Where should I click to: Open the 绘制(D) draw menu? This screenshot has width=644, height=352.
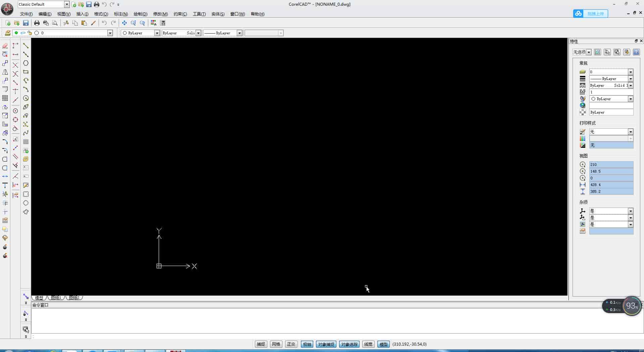click(x=141, y=14)
